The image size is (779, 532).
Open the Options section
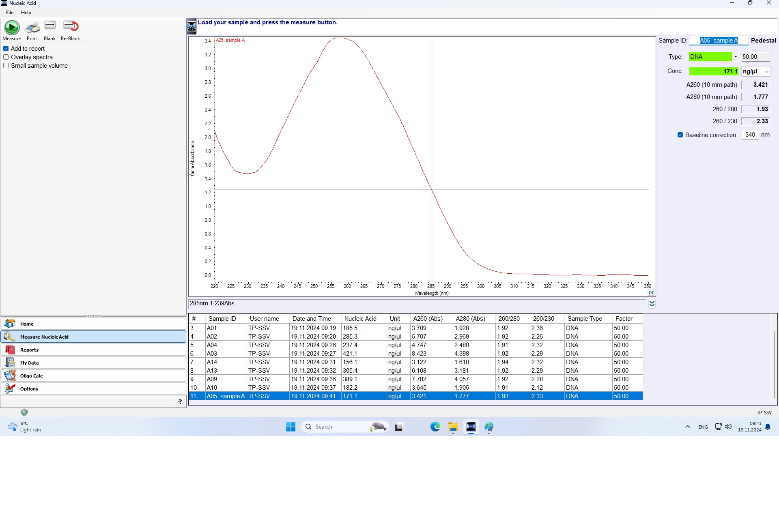(x=29, y=388)
